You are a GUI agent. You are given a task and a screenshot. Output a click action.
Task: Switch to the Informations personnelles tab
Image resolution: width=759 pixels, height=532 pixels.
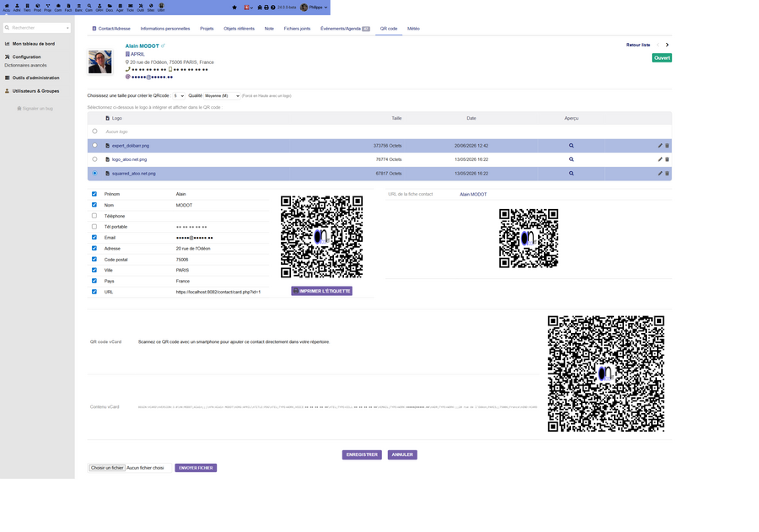165,29
